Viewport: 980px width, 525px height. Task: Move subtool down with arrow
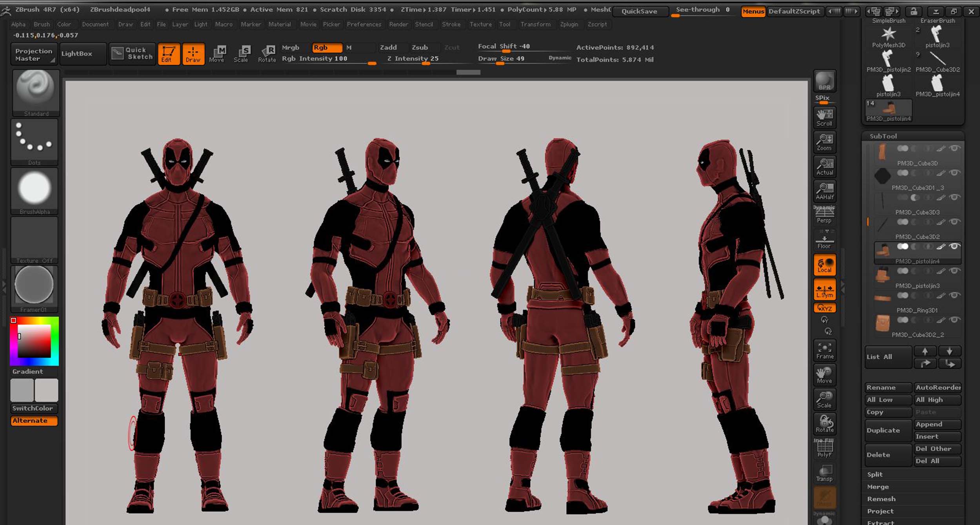[949, 351]
